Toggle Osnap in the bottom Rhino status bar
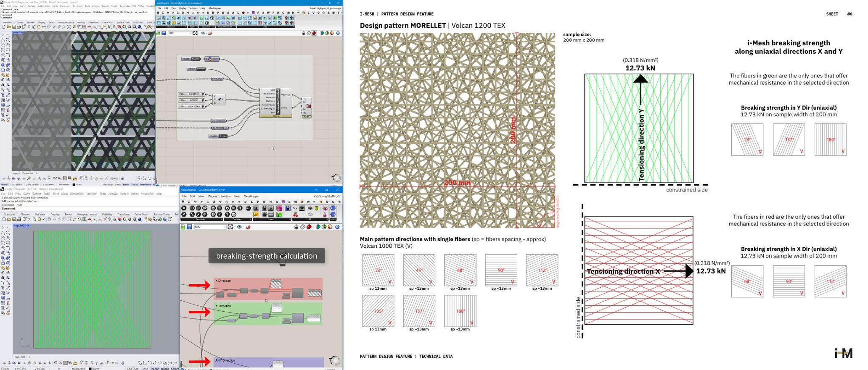 tap(165, 369)
